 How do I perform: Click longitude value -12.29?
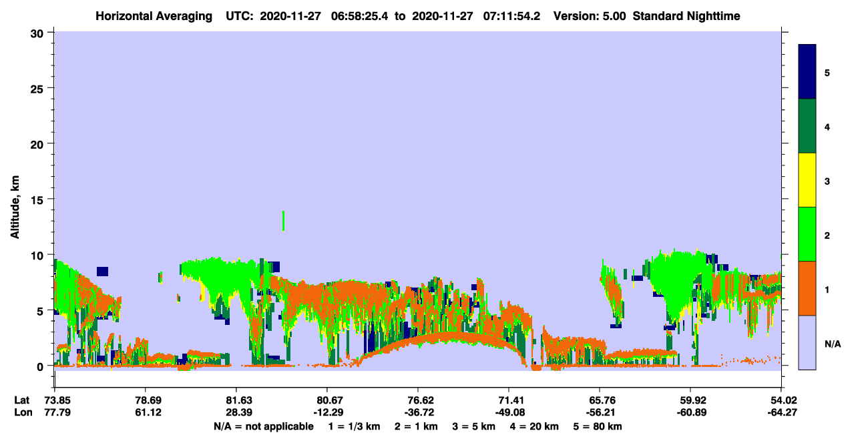(327, 412)
